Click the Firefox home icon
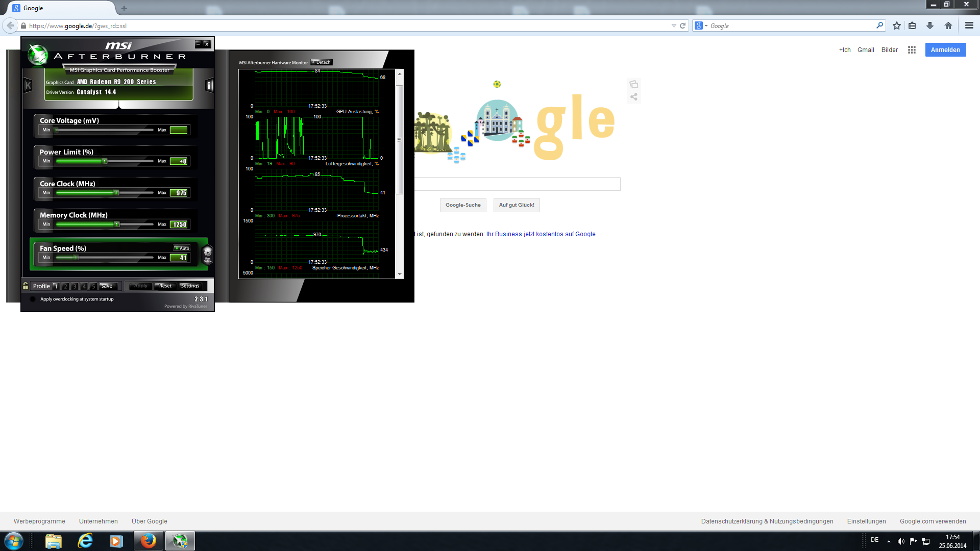 point(948,26)
